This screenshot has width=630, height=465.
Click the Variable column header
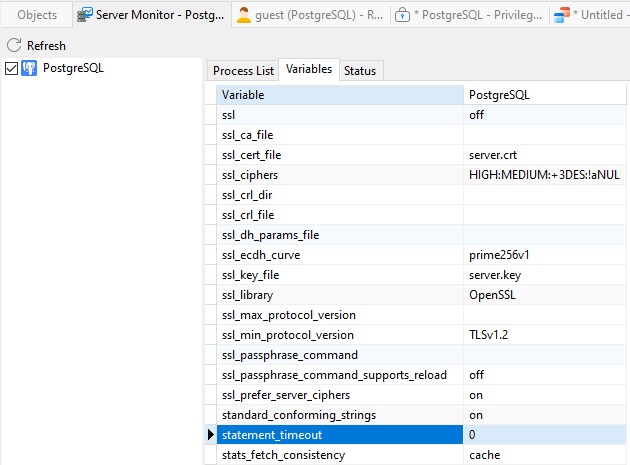click(340, 95)
